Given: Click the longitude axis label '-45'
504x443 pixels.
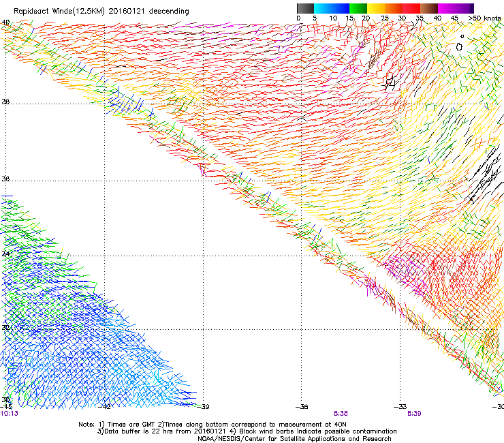Looking at the screenshot, I should point(7,407).
